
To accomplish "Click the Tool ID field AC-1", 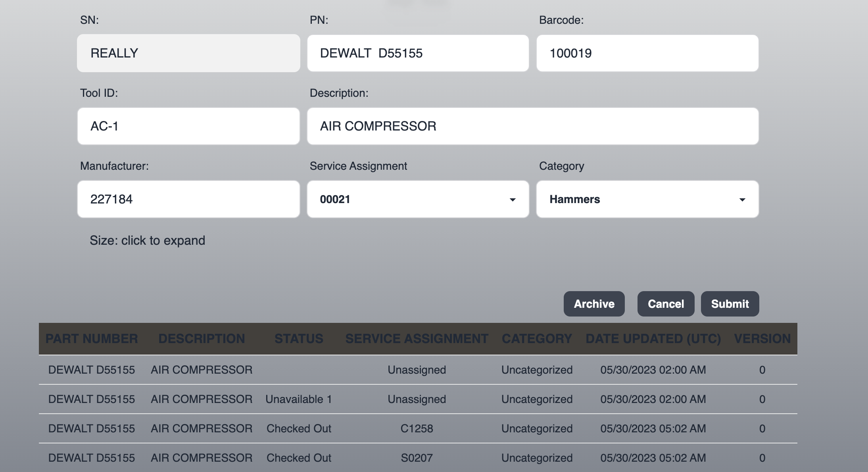I will point(188,126).
